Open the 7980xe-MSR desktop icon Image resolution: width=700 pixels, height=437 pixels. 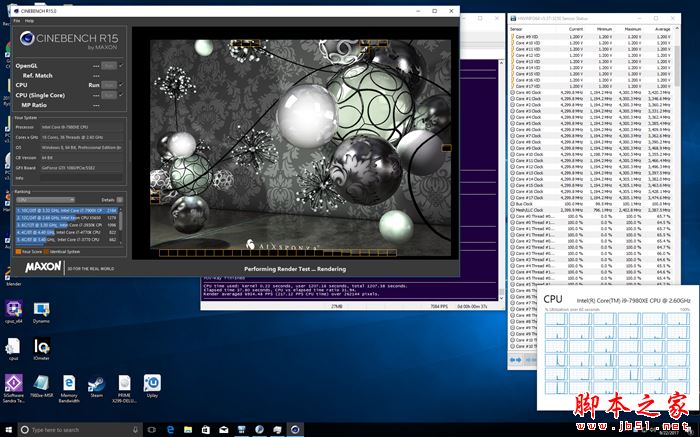tap(42, 387)
